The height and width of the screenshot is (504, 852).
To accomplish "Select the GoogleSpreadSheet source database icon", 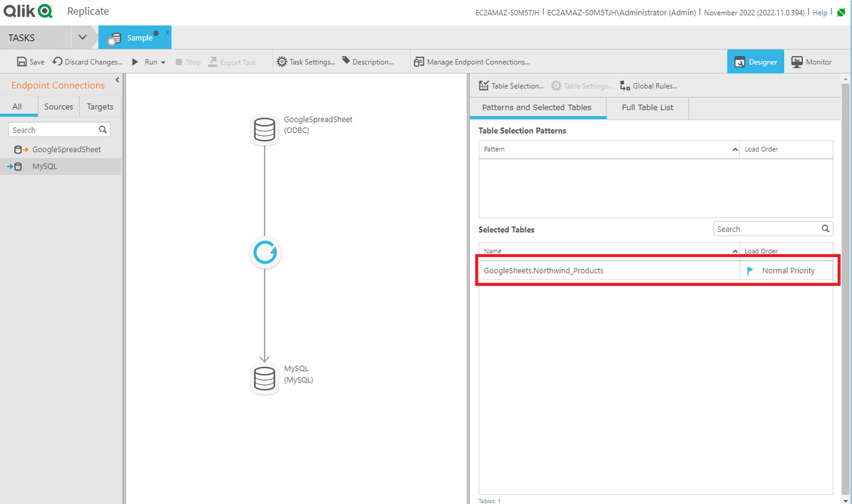I will click(x=265, y=129).
